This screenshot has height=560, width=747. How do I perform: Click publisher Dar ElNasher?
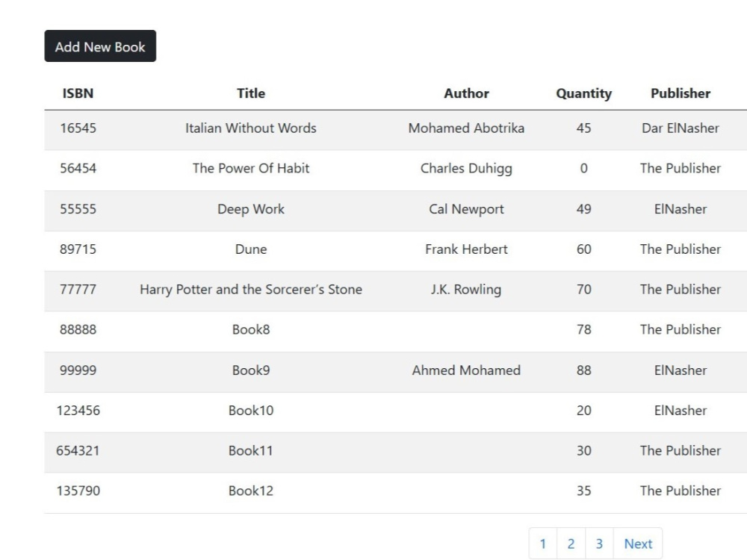(x=681, y=128)
